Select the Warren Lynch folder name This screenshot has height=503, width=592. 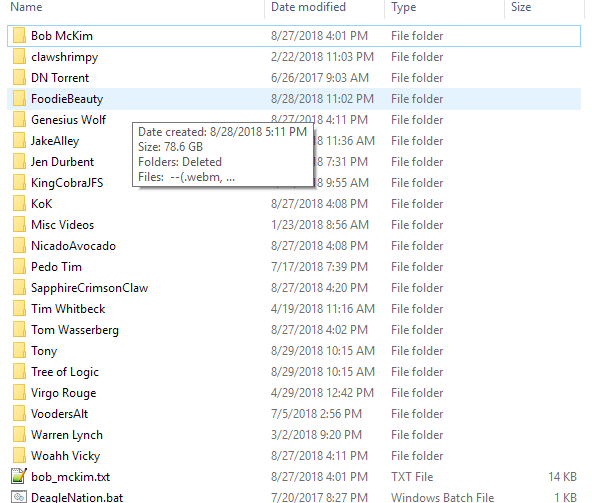coord(67,435)
